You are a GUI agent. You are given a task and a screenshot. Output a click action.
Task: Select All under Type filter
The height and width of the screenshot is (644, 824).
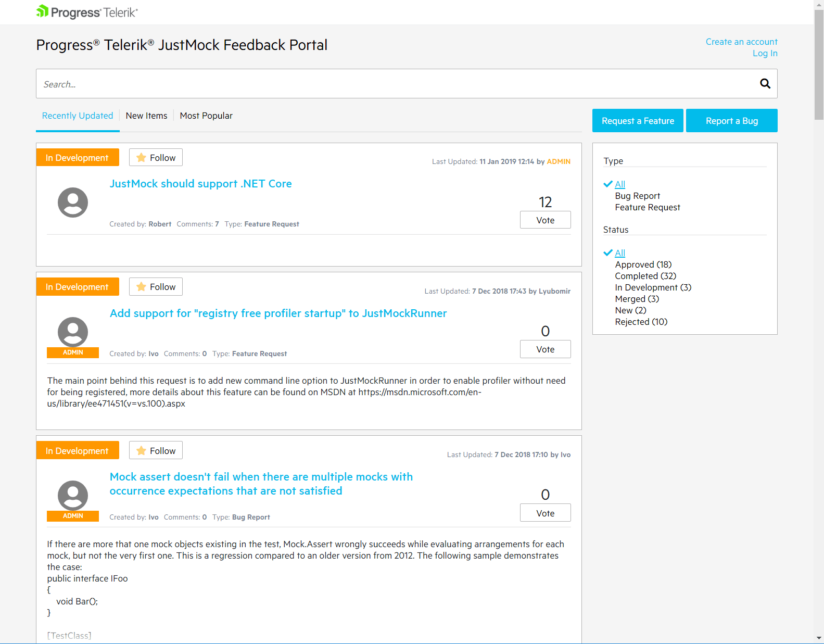(620, 184)
